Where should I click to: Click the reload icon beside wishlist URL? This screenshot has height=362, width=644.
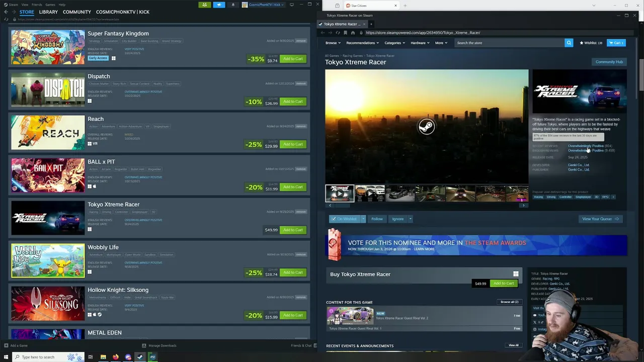6,19
